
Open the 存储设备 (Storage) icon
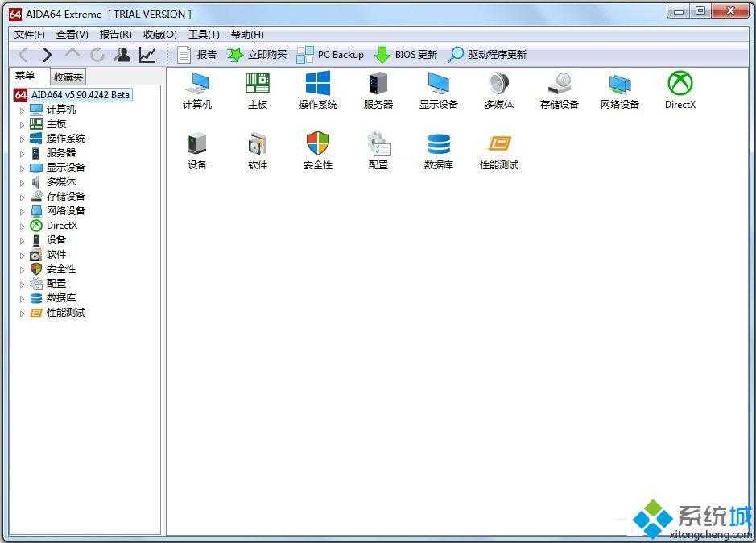[559, 89]
